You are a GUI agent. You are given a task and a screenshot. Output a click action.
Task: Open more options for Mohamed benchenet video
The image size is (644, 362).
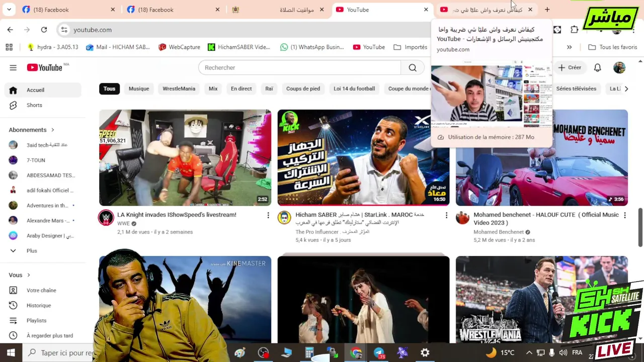[625, 215]
